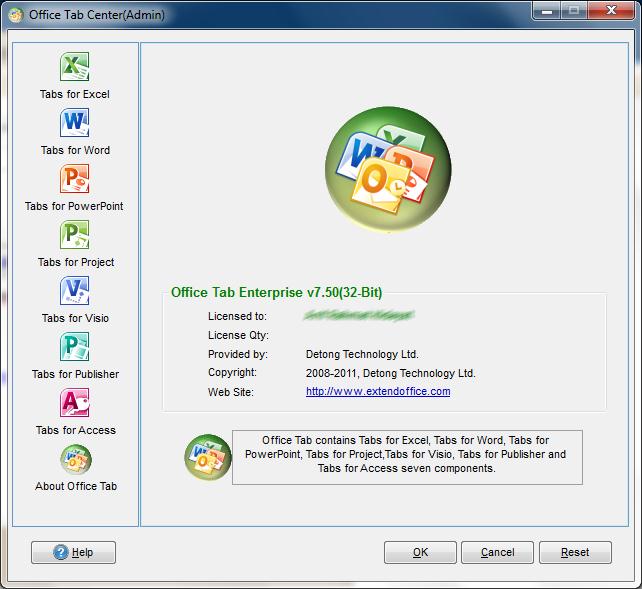Minimize the Office Tab Center window
This screenshot has width=642, height=589.
pyautogui.click(x=547, y=11)
